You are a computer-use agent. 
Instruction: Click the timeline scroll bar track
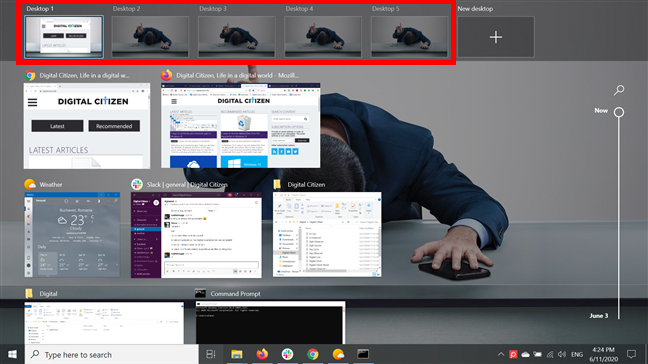pos(619,218)
